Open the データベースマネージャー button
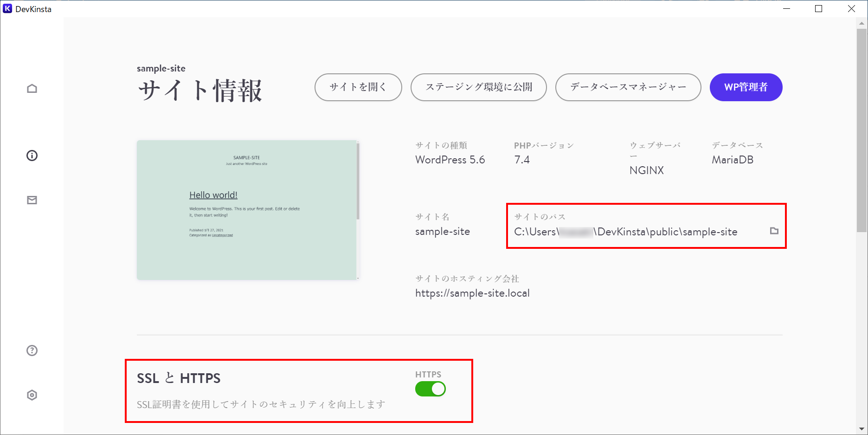The width and height of the screenshot is (868, 435). pyautogui.click(x=628, y=87)
